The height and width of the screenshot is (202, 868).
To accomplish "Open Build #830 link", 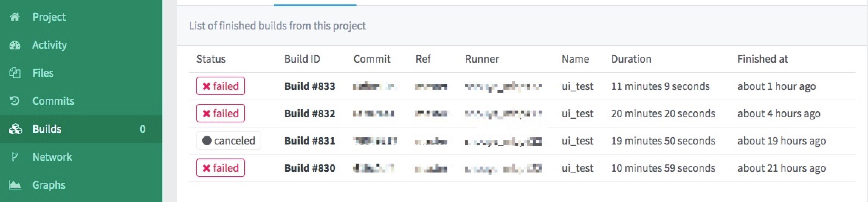I will coord(310,168).
